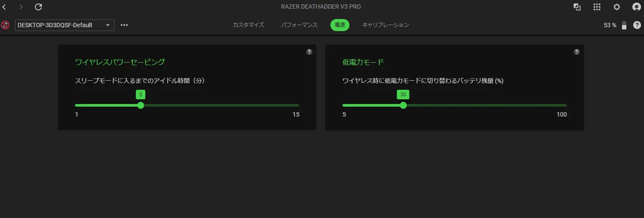644x218 pixels.
Task: Open the profile options ellipsis menu
Action: [124, 25]
